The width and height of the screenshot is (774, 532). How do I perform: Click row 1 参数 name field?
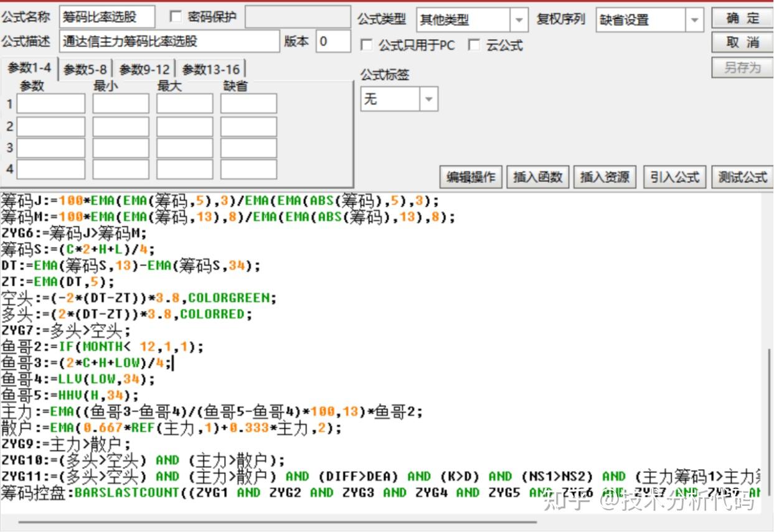coord(50,103)
